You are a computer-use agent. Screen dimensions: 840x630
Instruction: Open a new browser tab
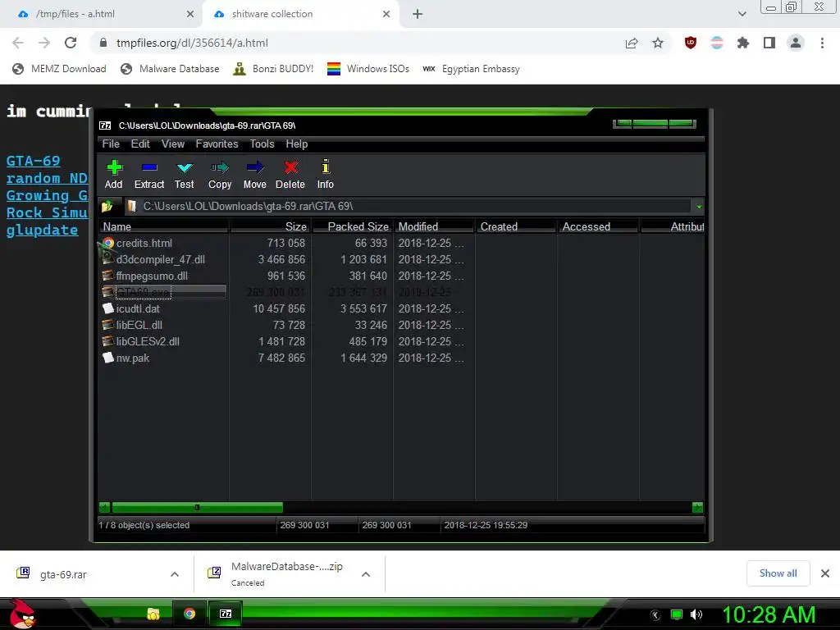(x=418, y=14)
